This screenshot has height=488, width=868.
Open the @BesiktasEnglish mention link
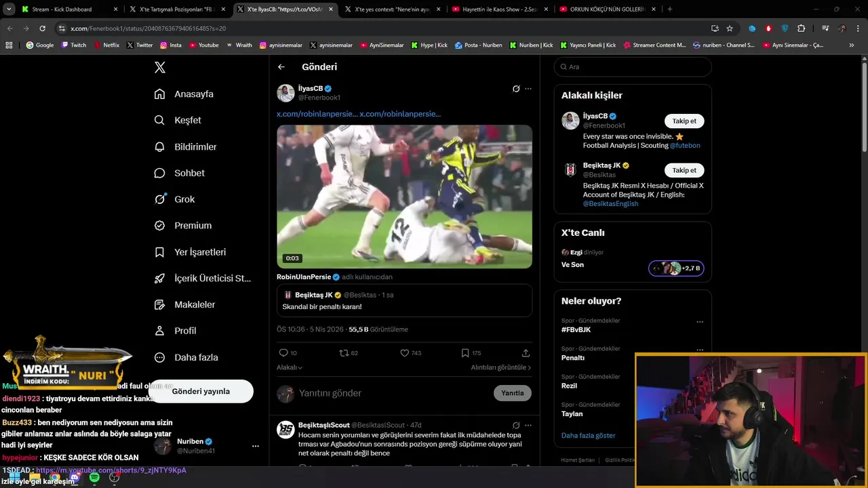click(610, 204)
